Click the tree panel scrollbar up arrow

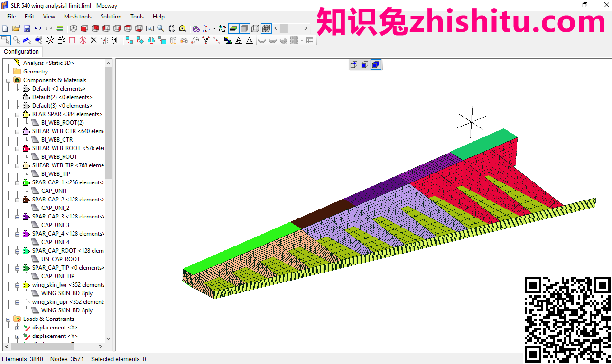108,63
